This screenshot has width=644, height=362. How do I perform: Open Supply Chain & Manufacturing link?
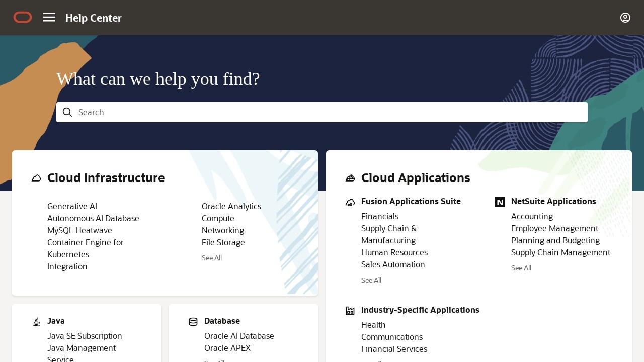pyautogui.click(x=389, y=234)
